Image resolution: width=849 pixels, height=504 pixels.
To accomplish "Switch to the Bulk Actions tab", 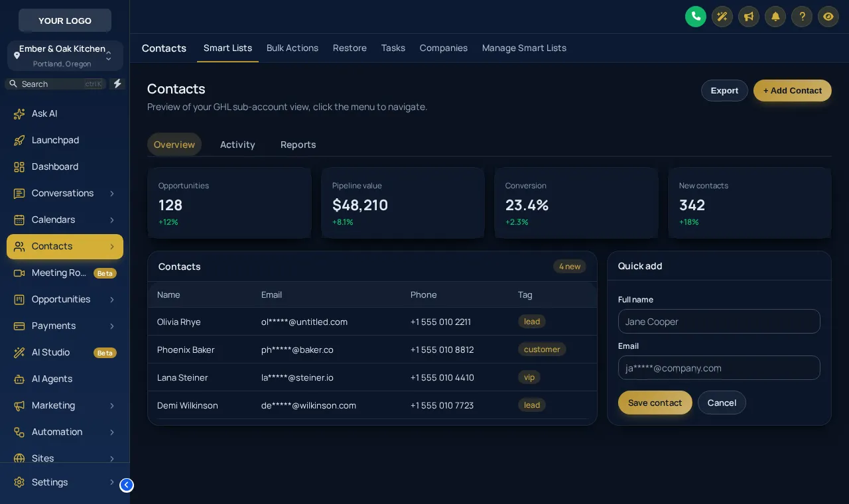I will click(x=293, y=48).
